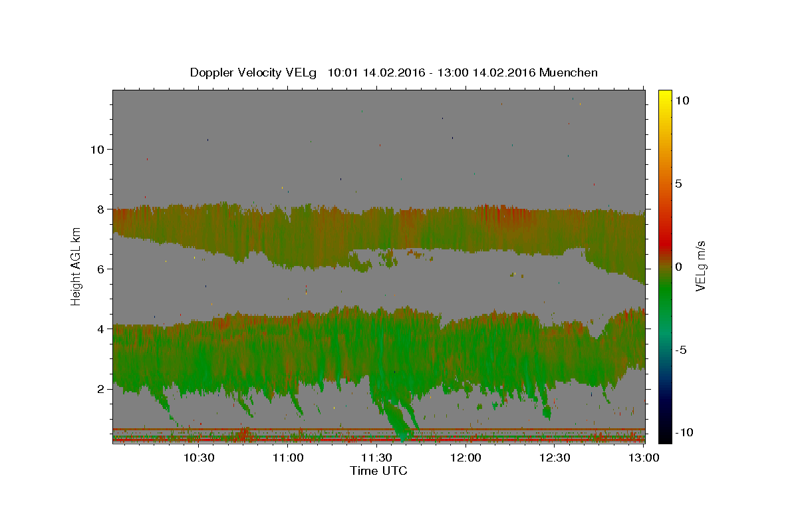Click the 'VELg m/s' colorbar title

click(x=701, y=267)
